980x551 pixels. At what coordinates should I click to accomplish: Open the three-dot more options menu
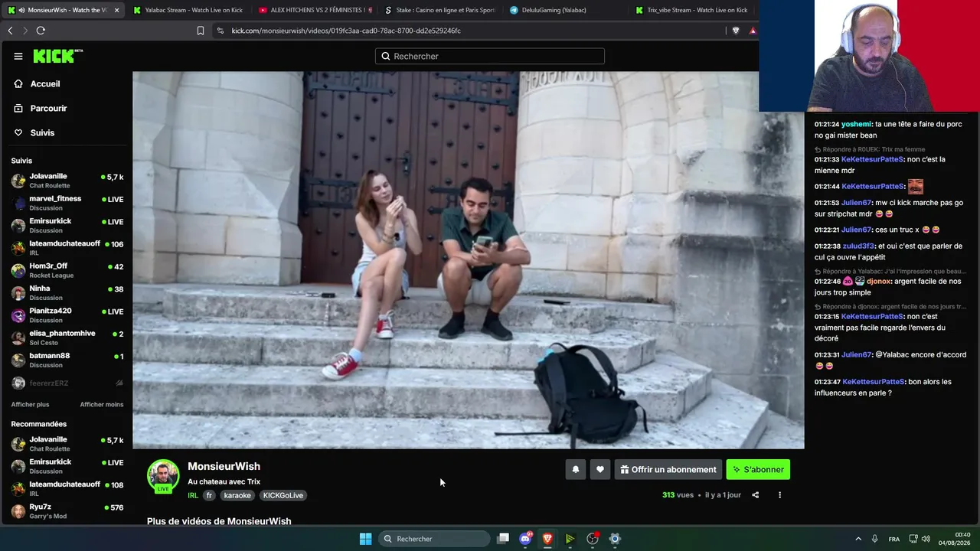pyautogui.click(x=780, y=495)
